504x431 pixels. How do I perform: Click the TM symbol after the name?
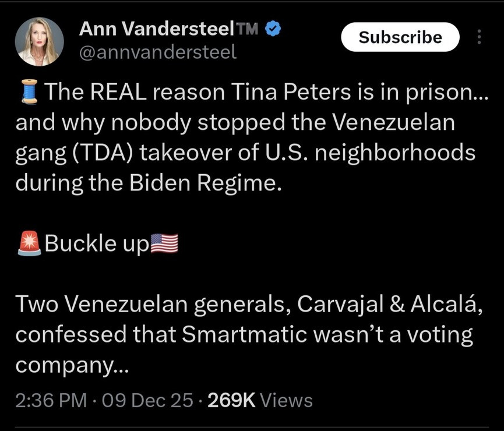point(248,29)
